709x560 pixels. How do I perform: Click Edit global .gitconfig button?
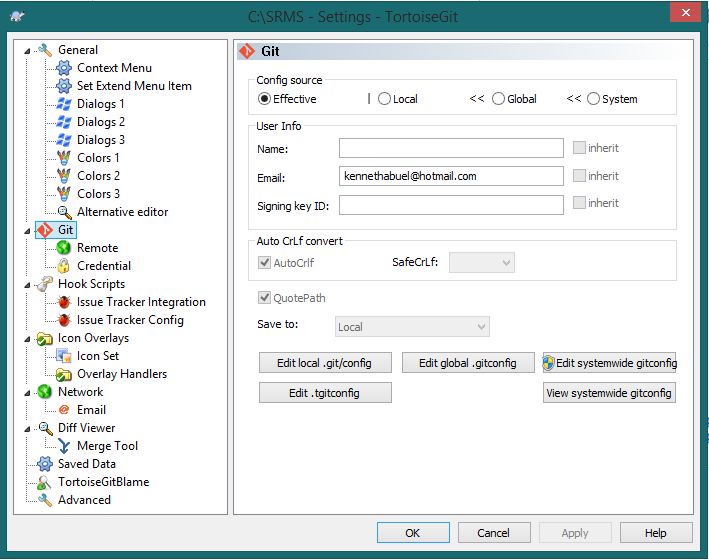click(468, 363)
